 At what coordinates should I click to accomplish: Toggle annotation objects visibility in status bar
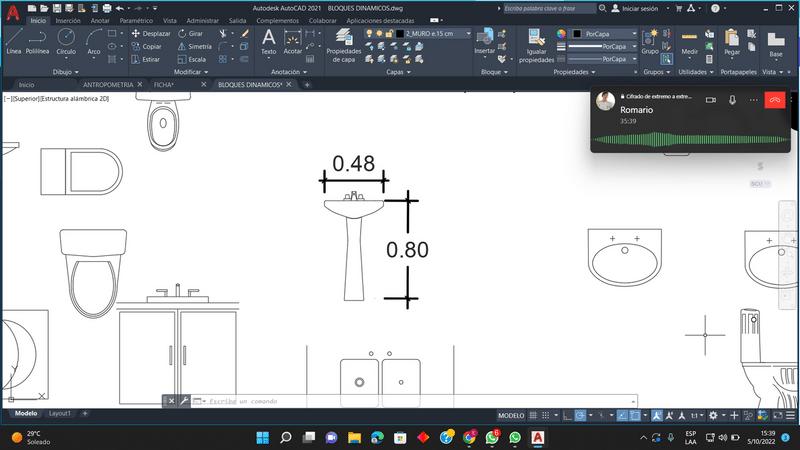[x=657, y=415]
